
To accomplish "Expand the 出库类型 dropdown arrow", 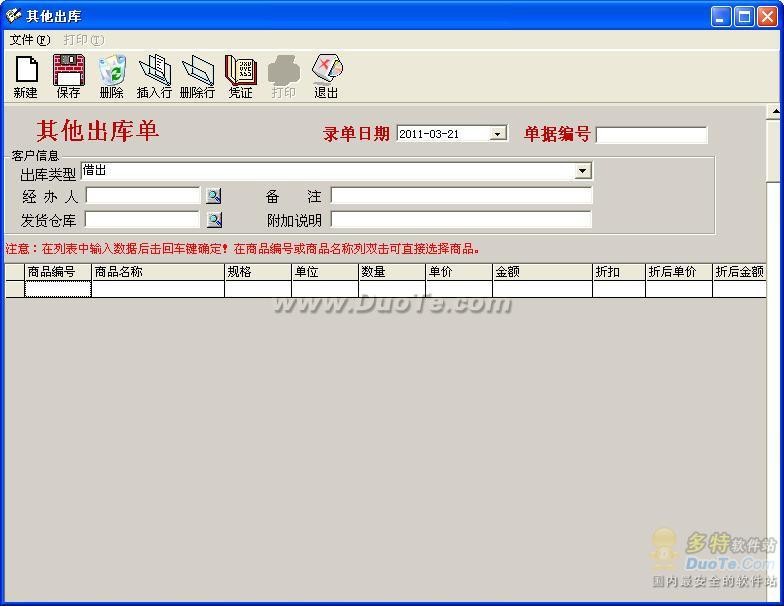I will (x=582, y=171).
